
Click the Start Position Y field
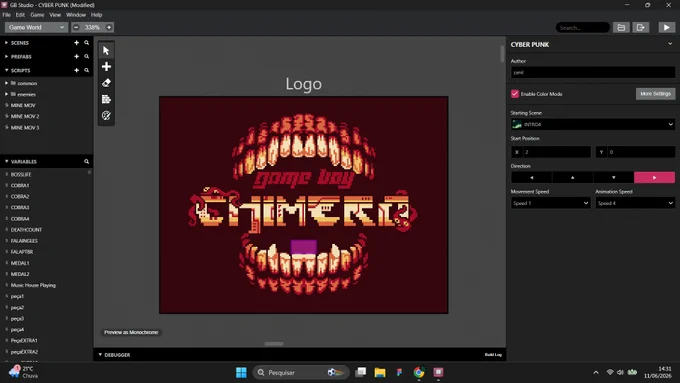coord(635,152)
